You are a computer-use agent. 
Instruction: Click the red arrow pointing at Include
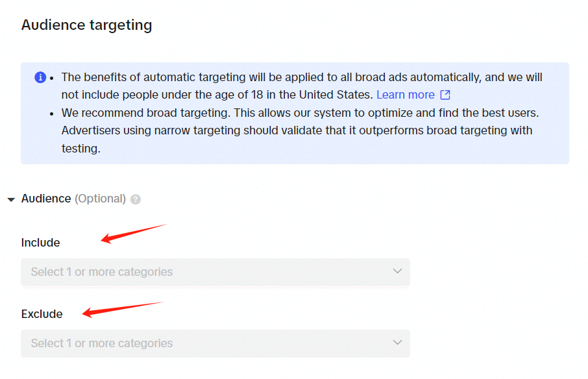pyautogui.click(x=134, y=234)
